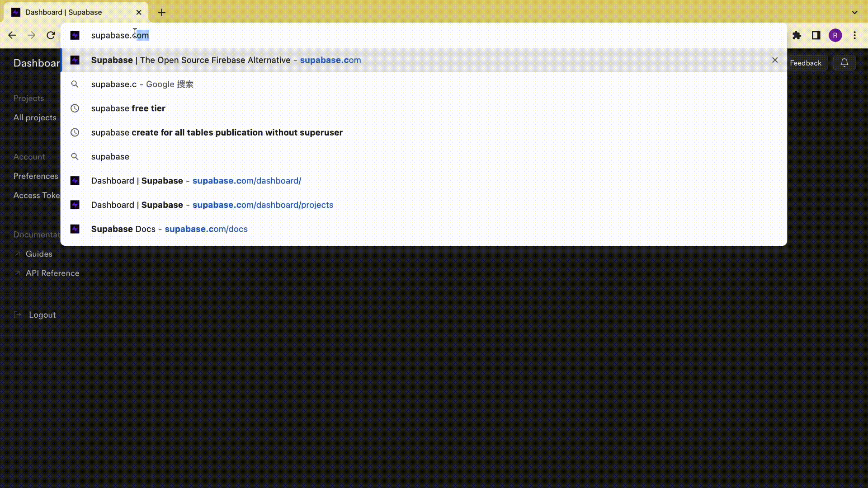
Task: Select the Firebase Alternative supabase.com suggestion
Action: point(424,60)
